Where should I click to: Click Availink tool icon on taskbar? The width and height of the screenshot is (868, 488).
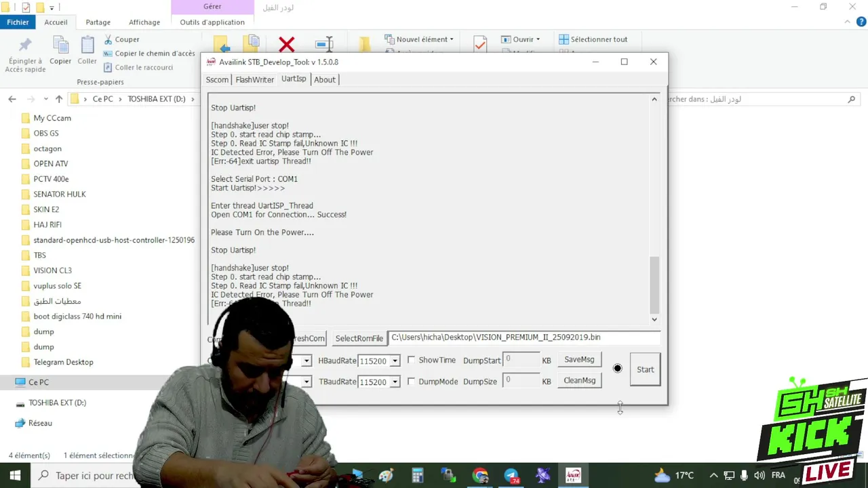[574, 475]
